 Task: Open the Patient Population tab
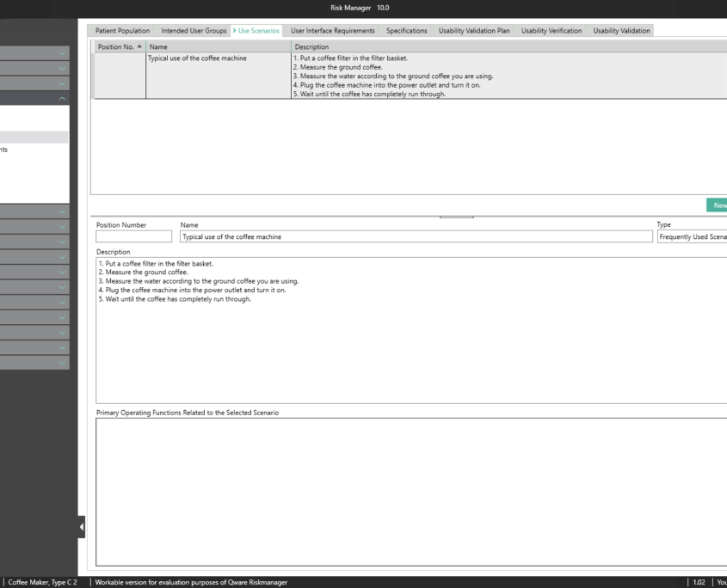122,31
